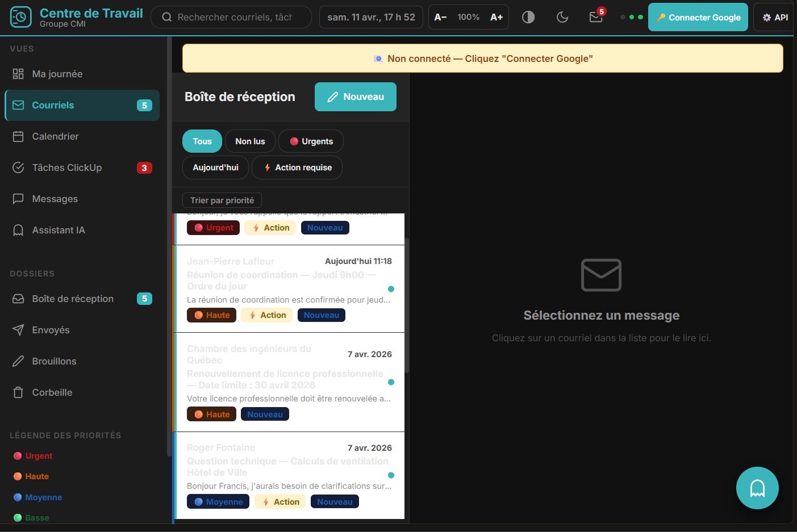Open the Corbeille folder
This screenshot has height=532, width=797.
52,392
